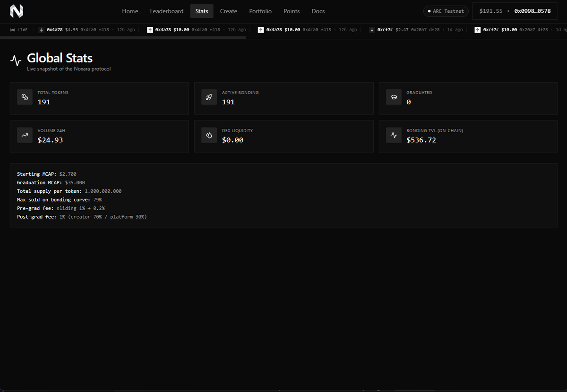Click the Total Tokens coins icon
The width and height of the screenshot is (567, 392).
[x=25, y=97]
